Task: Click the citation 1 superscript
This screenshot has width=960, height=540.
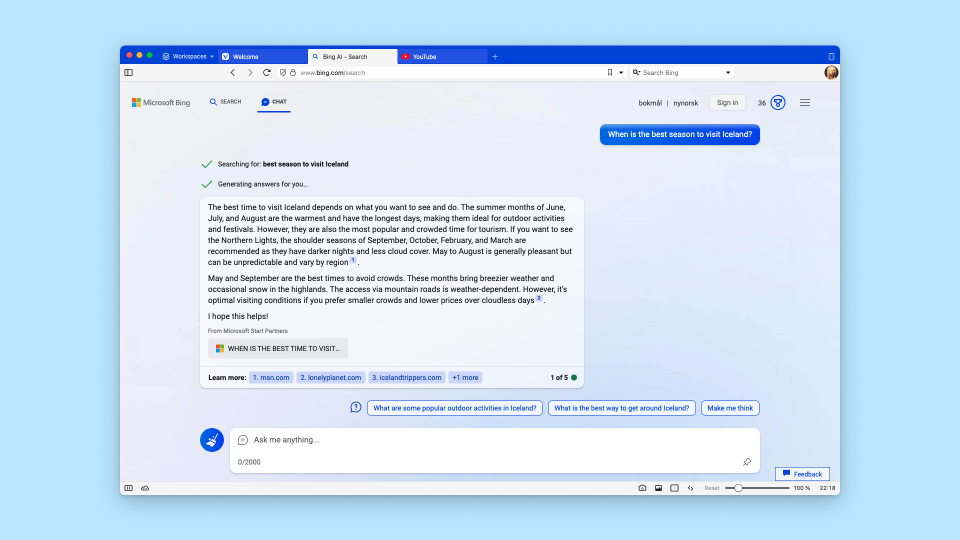Action: click(x=353, y=260)
